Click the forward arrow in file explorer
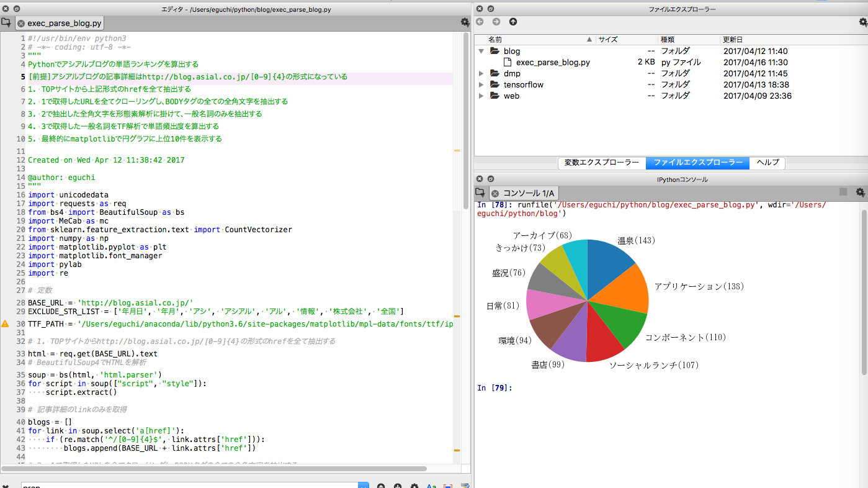 [x=496, y=22]
